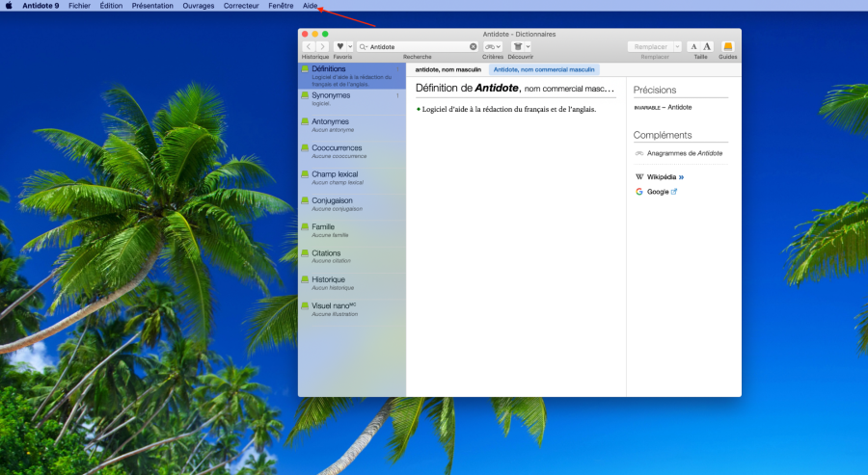The image size is (868, 475).
Task: Open the Édition menu
Action: 111,6
